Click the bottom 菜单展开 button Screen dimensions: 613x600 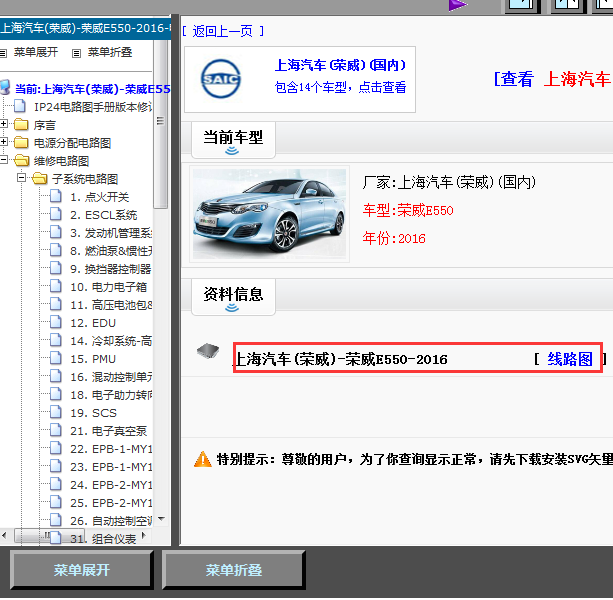click(82, 570)
